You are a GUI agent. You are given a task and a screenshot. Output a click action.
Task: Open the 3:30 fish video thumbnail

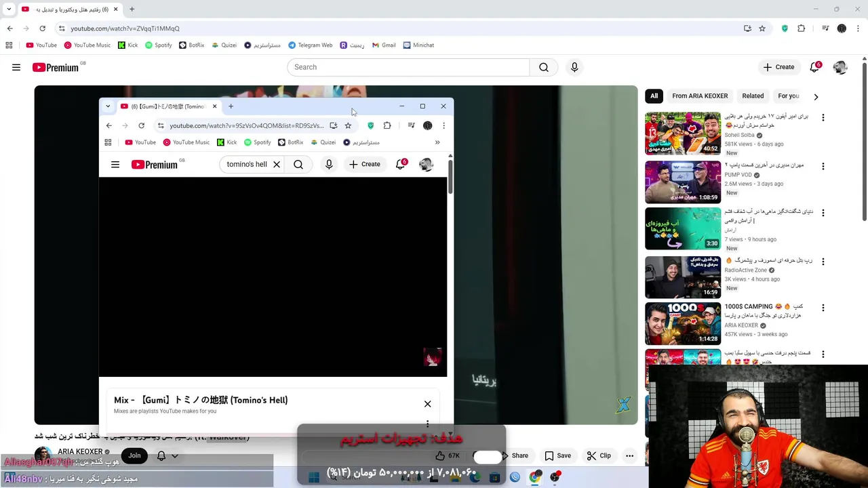(683, 228)
